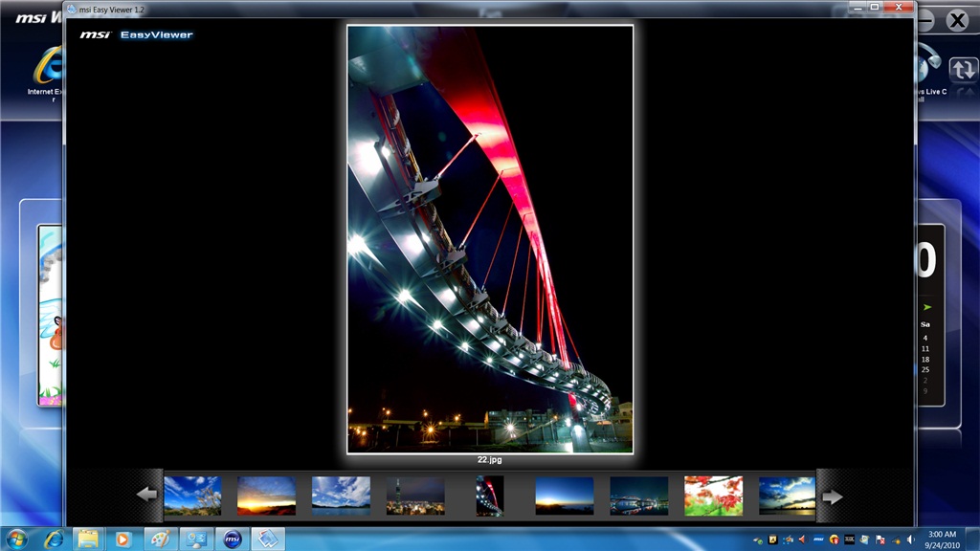
Task: Select the blue sky with branches thumbnail
Action: click(x=192, y=496)
